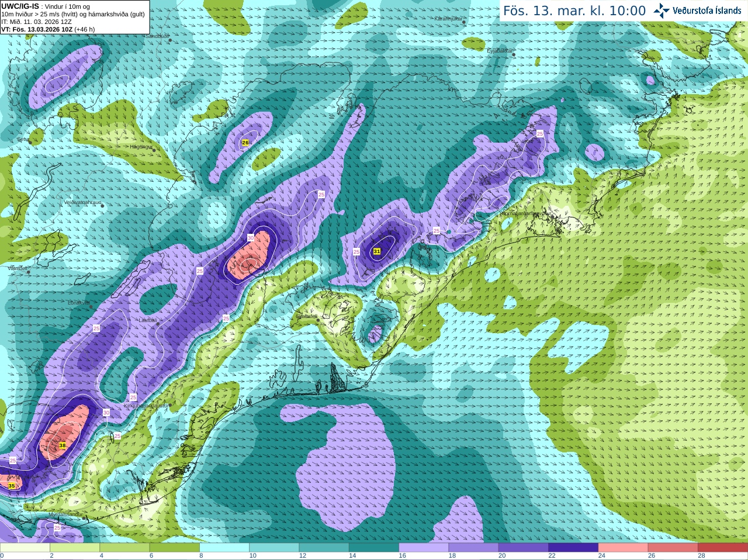Click the '8' tick value on the scale

point(201,556)
